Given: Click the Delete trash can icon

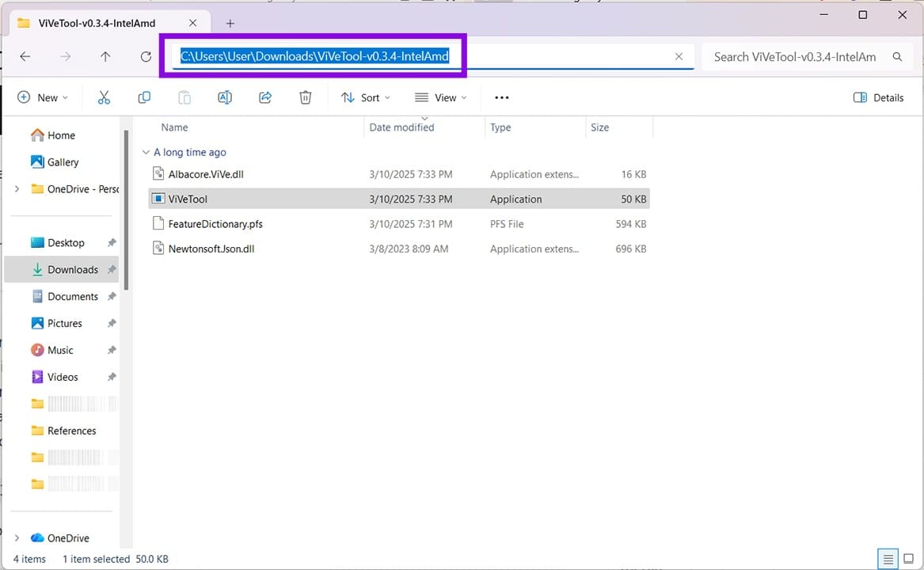Looking at the screenshot, I should tap(306, 98).
